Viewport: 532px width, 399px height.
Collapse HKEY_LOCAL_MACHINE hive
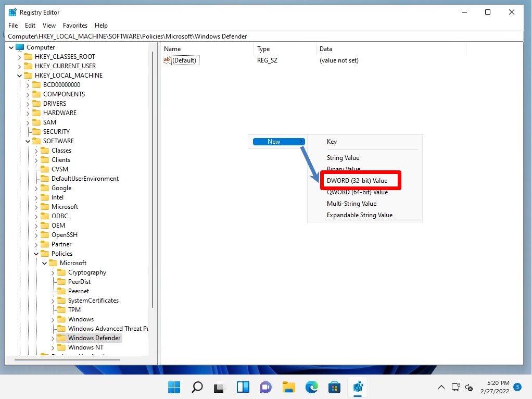click(x=19, y=76)
